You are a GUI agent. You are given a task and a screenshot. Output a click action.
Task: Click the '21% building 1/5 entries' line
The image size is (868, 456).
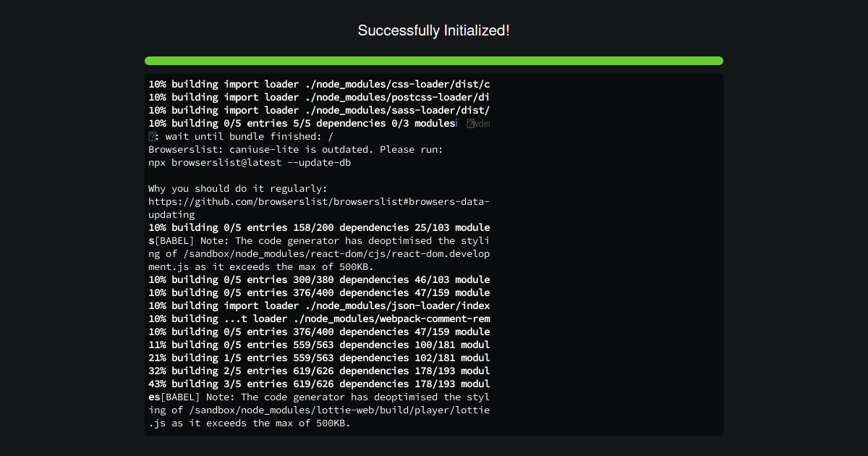coord(320,358)
